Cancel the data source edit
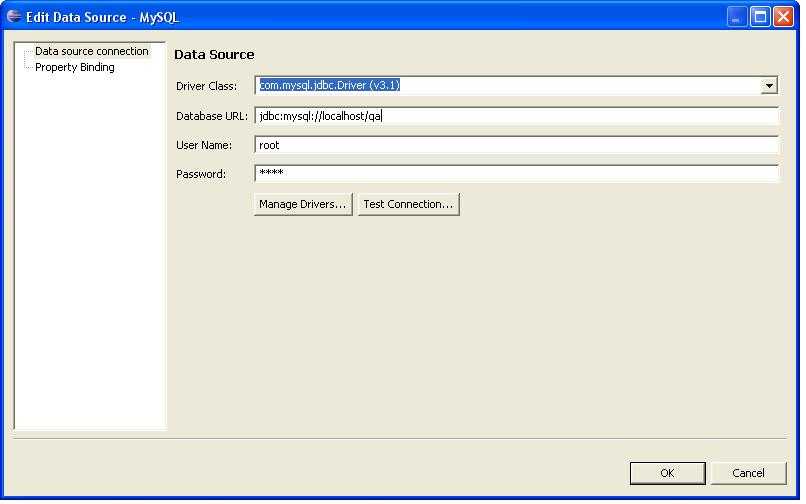 (x=748, y=473)
